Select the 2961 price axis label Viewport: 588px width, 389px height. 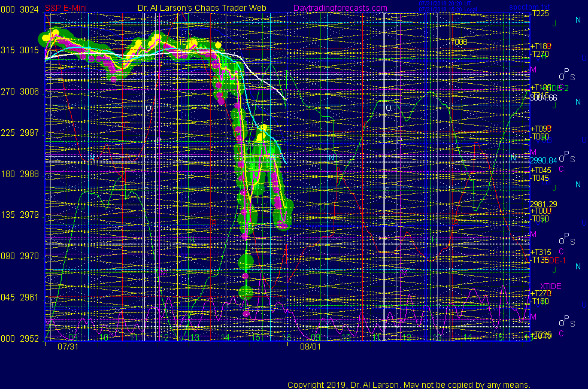coord(29,297)
